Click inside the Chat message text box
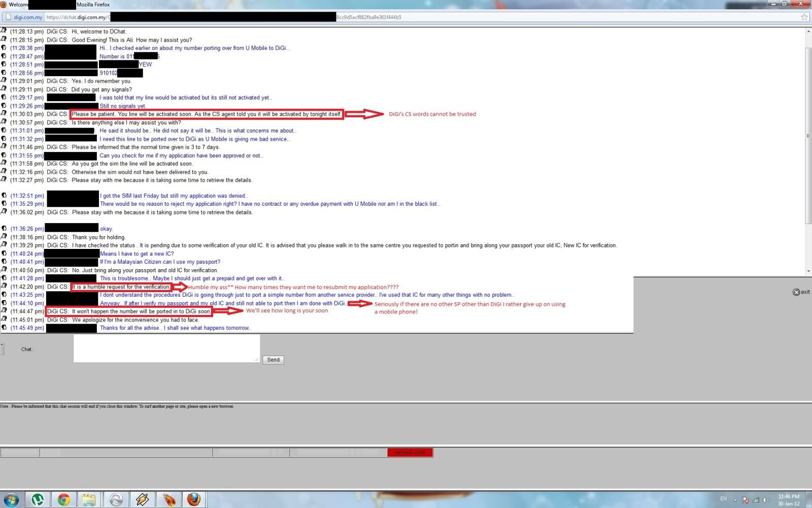The height and width of the screenshot is (508, 812). coord(166,348)
